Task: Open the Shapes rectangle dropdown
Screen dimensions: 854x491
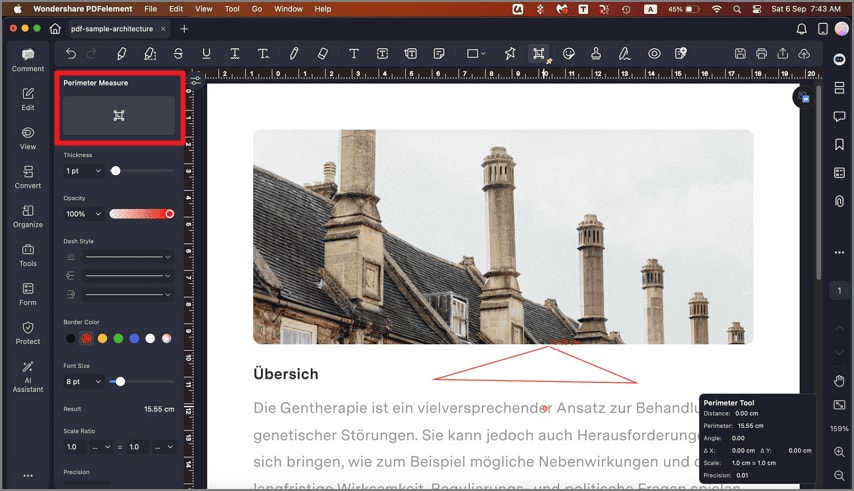Action: click(476, 53)
